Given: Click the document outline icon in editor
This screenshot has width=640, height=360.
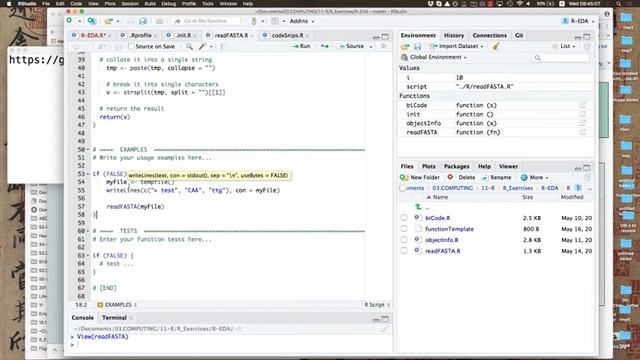Looking at the screenshot, I should point(383,47).
